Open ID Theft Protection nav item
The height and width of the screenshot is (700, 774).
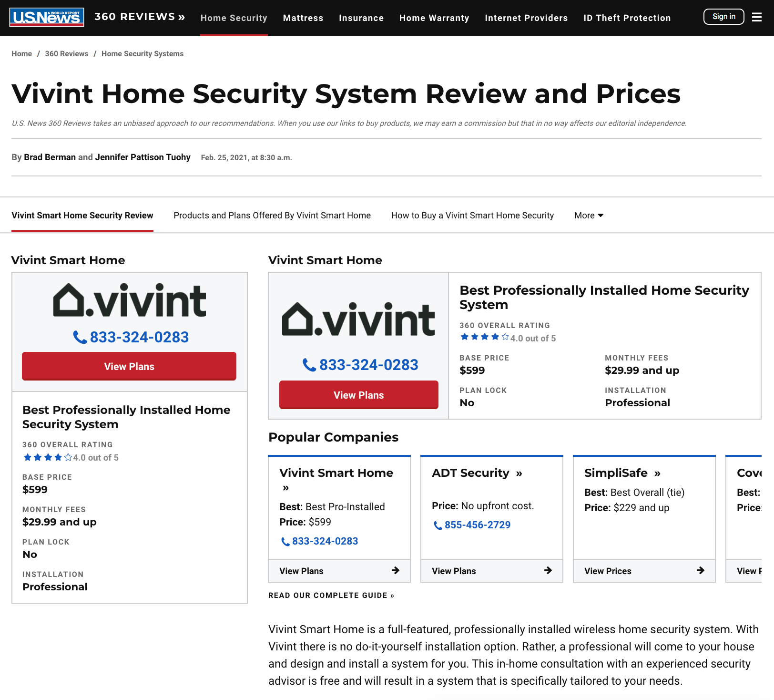click(627, 18)
